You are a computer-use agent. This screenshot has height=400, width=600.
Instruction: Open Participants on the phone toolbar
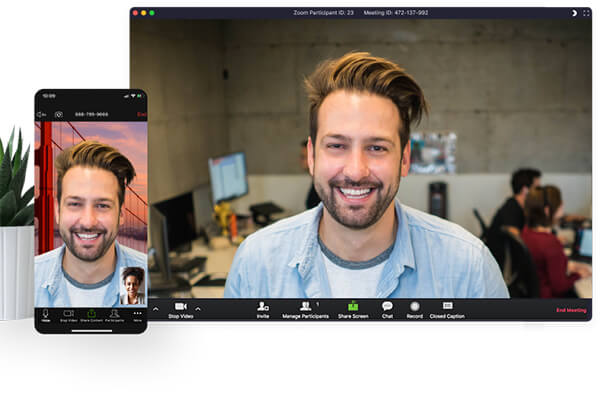point(114,316)
